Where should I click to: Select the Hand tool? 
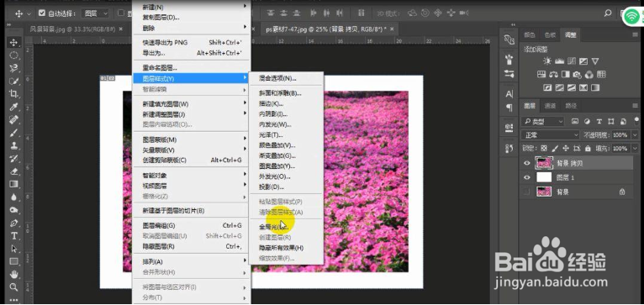pos(14,274)
